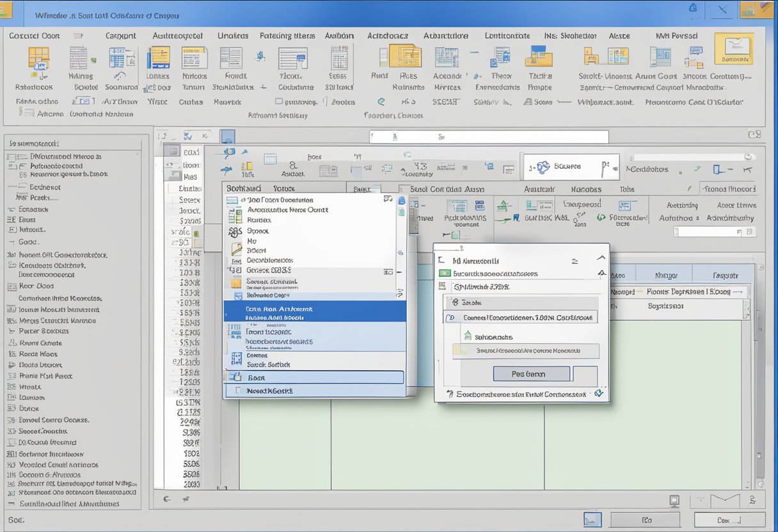The height and width of the screenshot is (532, 778).
Task: Check the gemmnog checkbox in the ribbon
Action: coord(280,101)
